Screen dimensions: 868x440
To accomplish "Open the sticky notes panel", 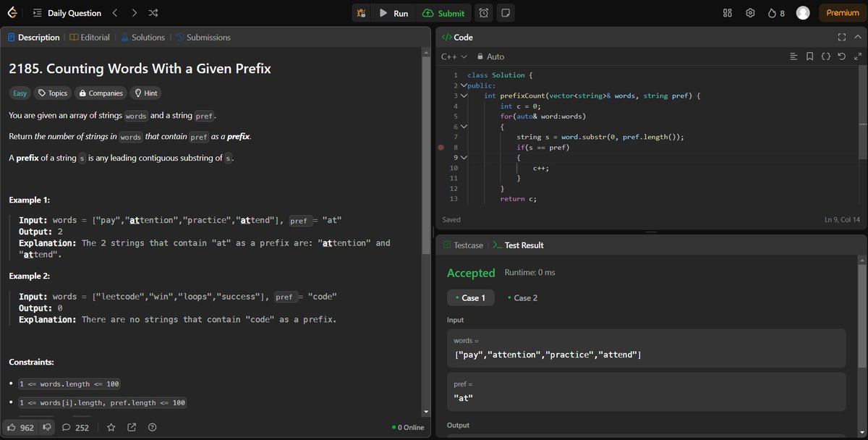I will (506, 12).
